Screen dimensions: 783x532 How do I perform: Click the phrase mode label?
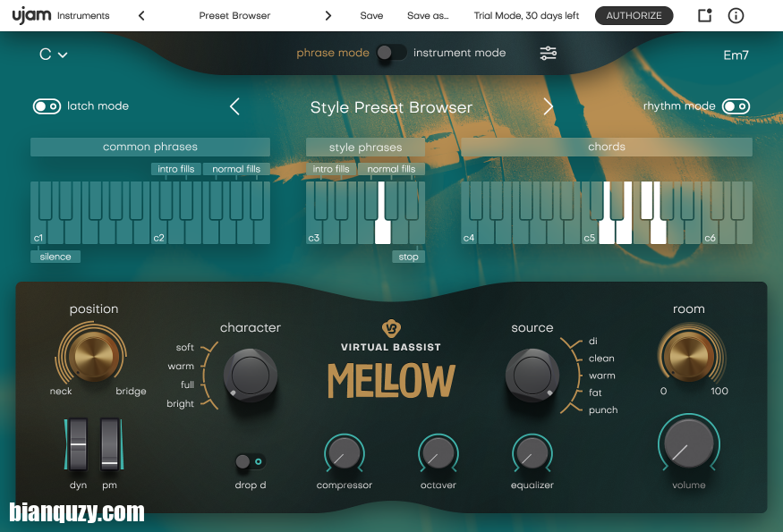click(x=333, y=53)
